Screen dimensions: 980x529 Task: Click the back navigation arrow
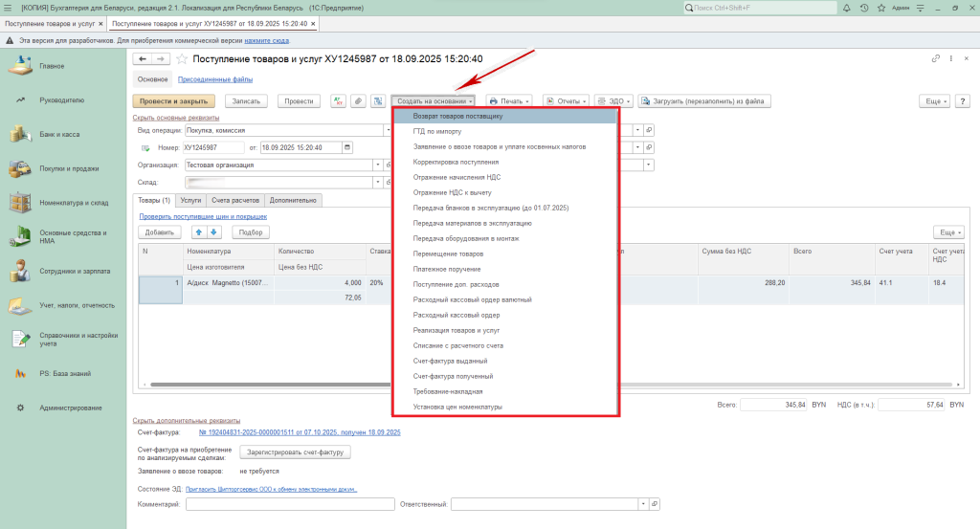pyautogui.click(x=143, y=59)
